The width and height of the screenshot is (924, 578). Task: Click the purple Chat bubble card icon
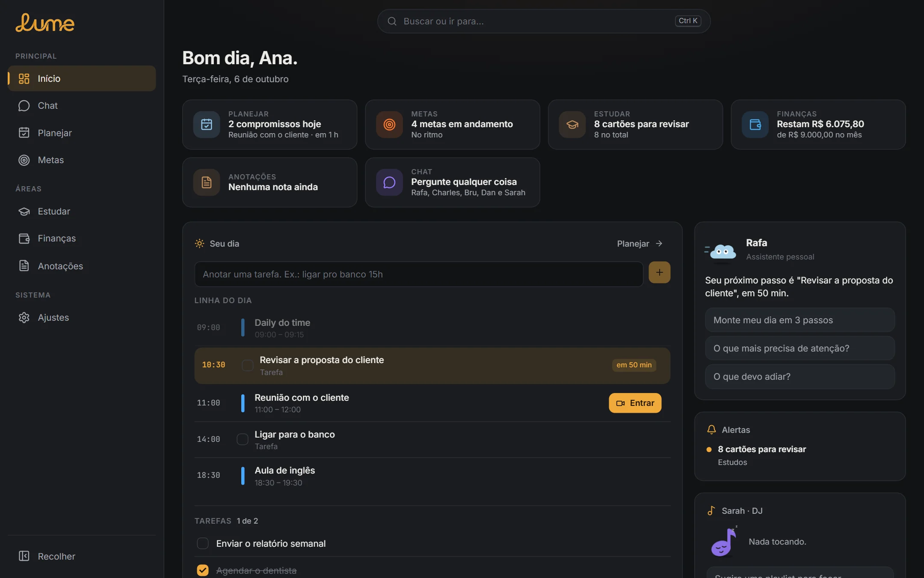coord(389,182)
